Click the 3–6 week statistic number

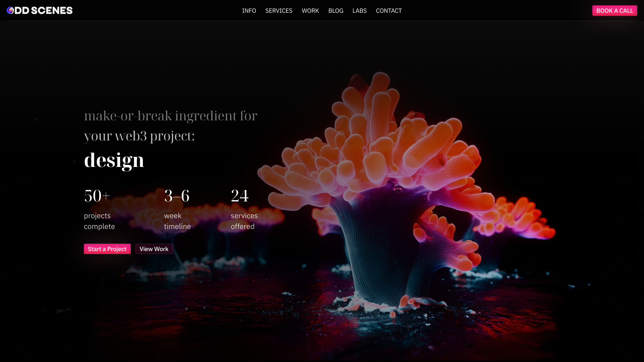click(x=177, y=196)
